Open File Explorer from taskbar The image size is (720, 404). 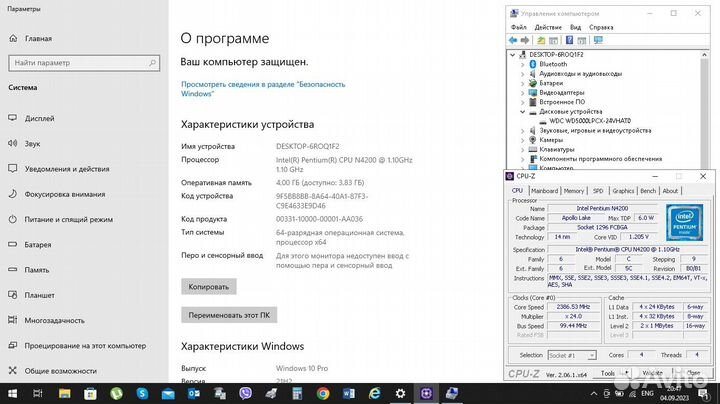point(65,393)
